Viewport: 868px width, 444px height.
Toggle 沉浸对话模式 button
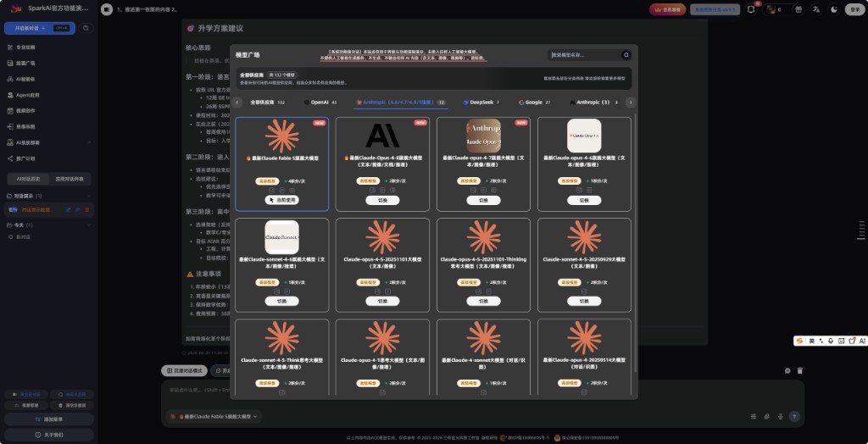point(184,371)
